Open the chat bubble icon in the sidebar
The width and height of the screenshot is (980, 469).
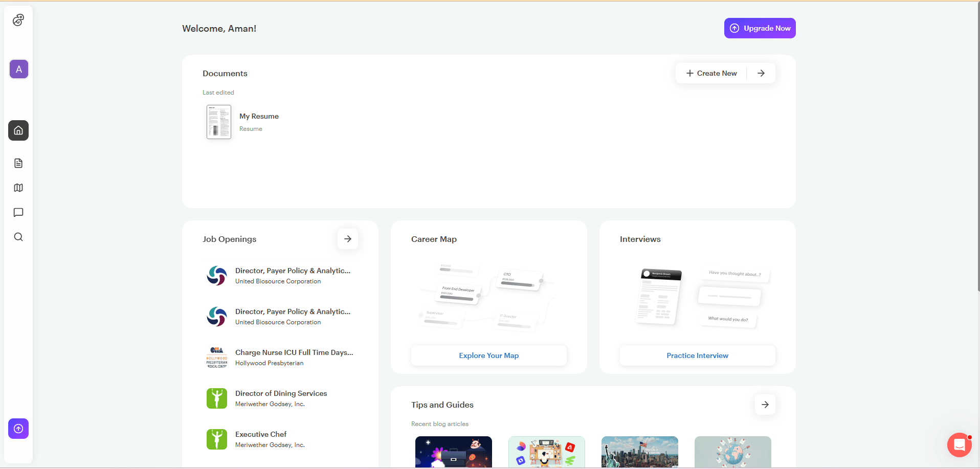(18, 212)
